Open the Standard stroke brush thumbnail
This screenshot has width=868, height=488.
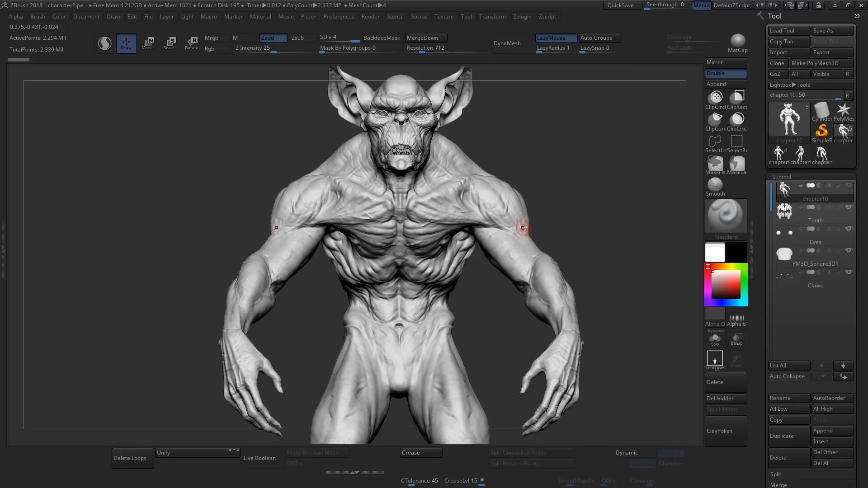pyautogui.click(x=726, y=216)
